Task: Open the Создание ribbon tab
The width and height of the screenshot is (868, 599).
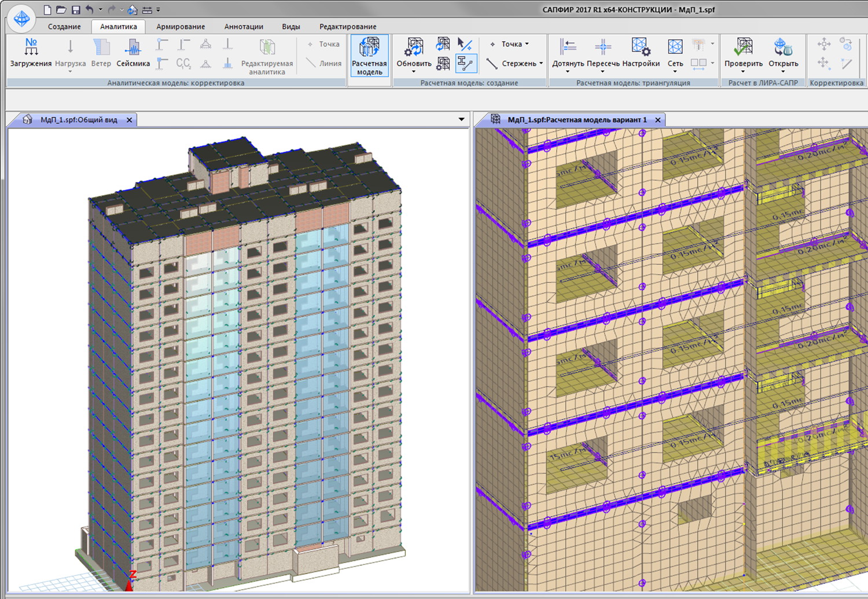Action: click(x=64, y=27)
